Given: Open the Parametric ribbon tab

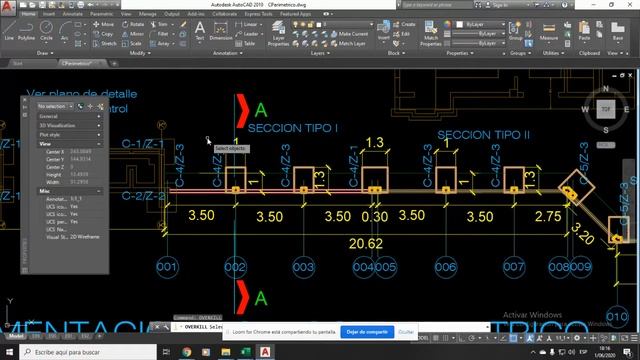Looking at the screenshot, I should (101, 14).
